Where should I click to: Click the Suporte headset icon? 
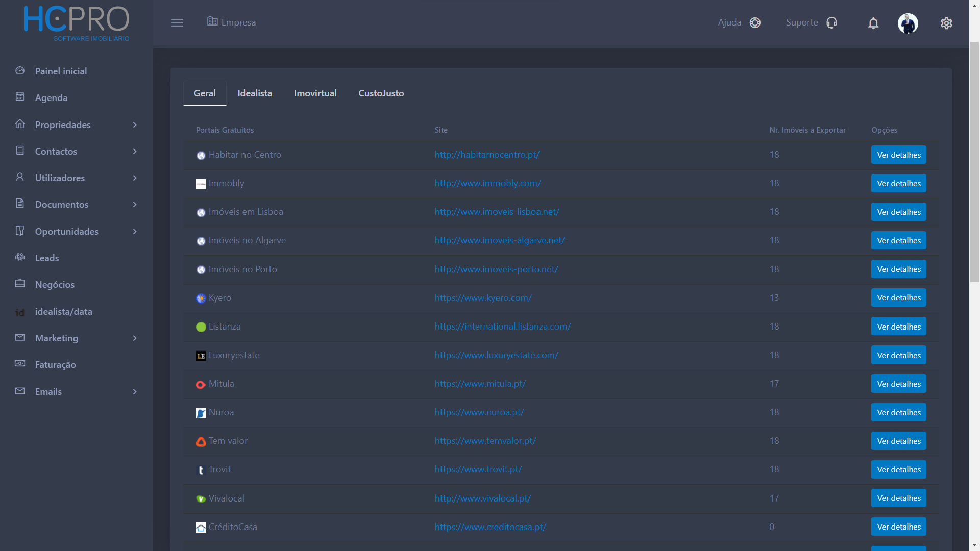(831, 22)
